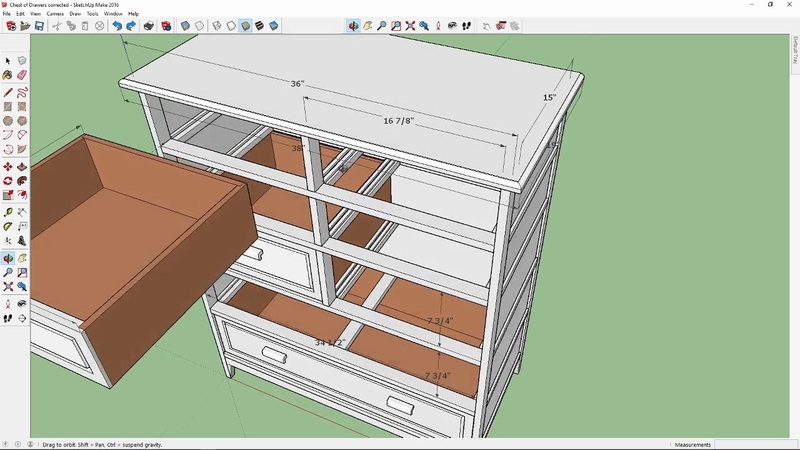800x450 pixels.
Task: Choose the Line pencil tool
Action: coord(8,91)
